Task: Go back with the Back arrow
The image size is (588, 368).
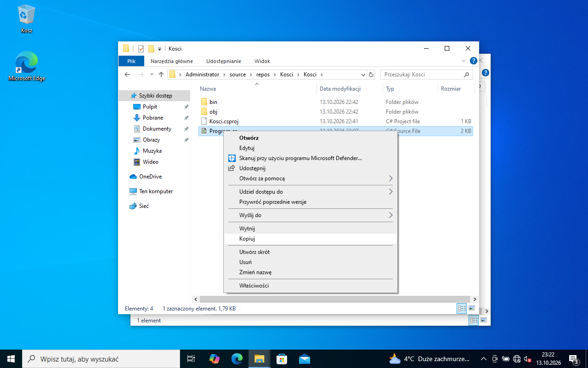Action: coord(127,75)
